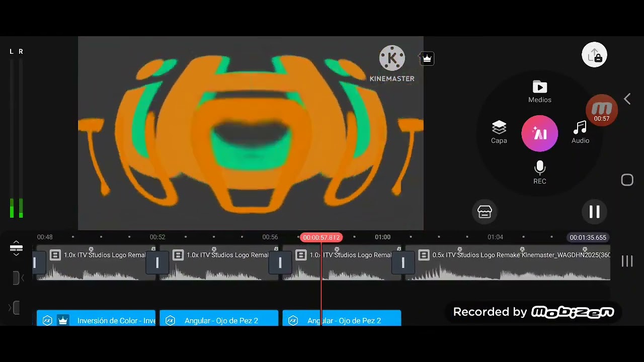Open the pink AI tools button

pyautogui.click(x=540, y=134)
